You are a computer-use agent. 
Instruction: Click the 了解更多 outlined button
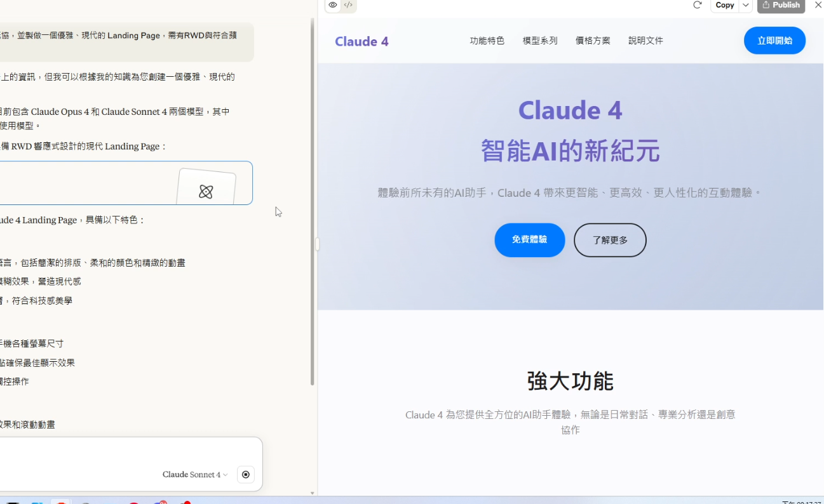click(x=610, y=240)
